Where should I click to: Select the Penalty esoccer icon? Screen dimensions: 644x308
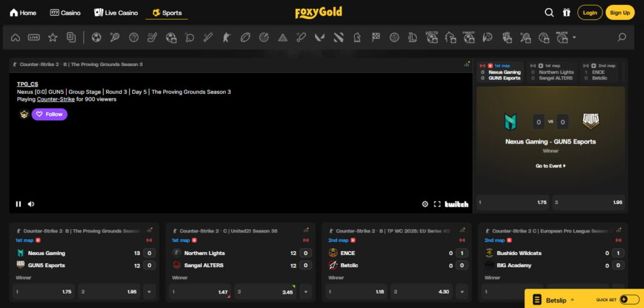(469, 37)
